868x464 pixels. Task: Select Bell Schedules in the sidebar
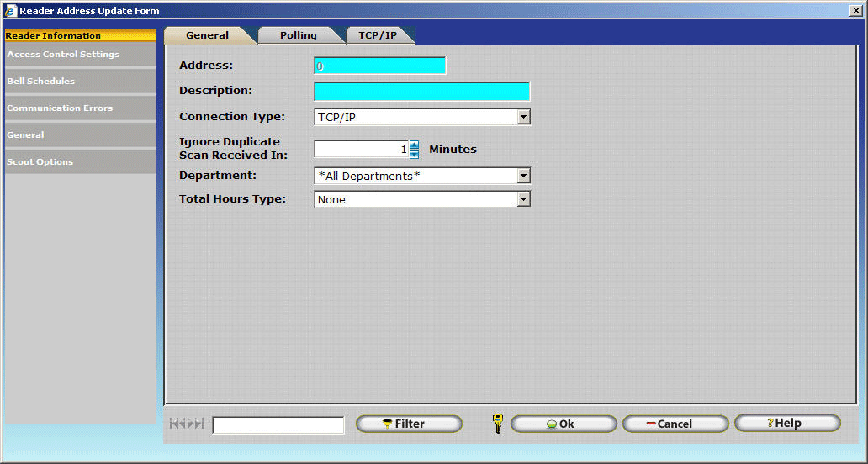pos(79,82)
